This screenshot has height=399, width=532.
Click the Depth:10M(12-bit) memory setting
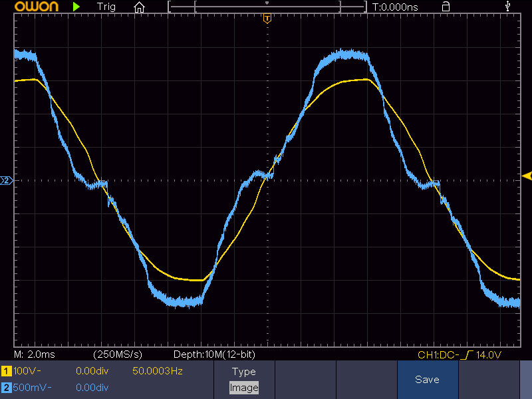point(214,354)
